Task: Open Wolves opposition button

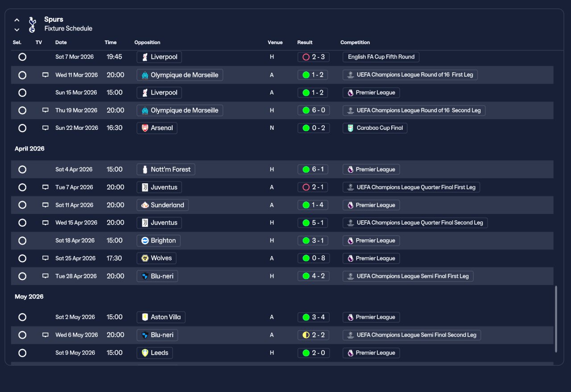Action: click(x=157, y=258)
